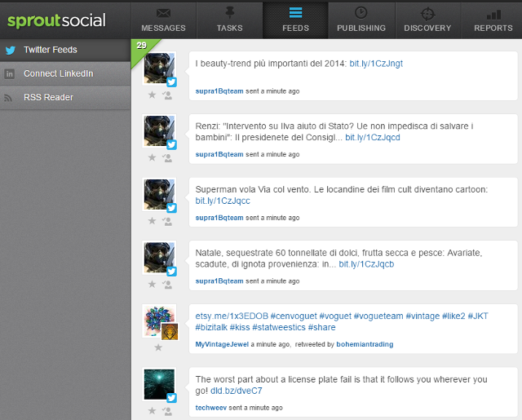Star the techweev license plate tweet

point(153,410)
